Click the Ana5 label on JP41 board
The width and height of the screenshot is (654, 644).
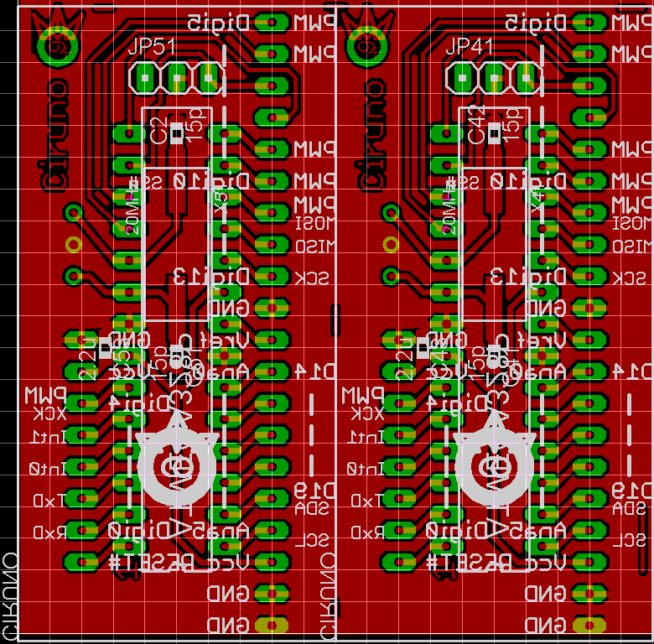(x=542, y=530)
